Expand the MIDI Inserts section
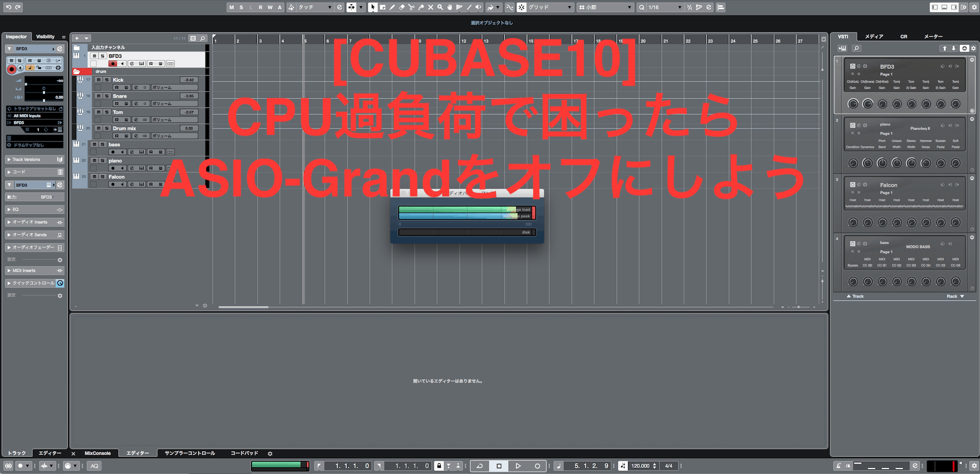This screenshot has width=980, height=474. tap(34, 271)
